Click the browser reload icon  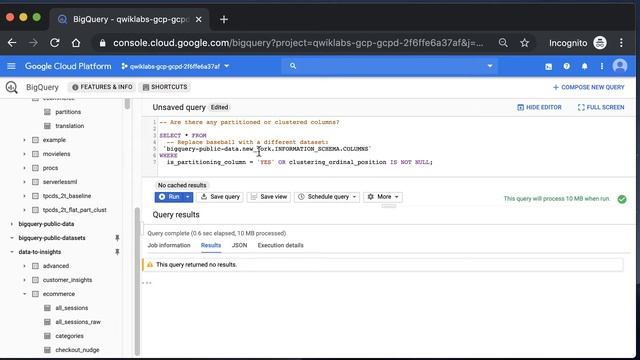point(55,43)
